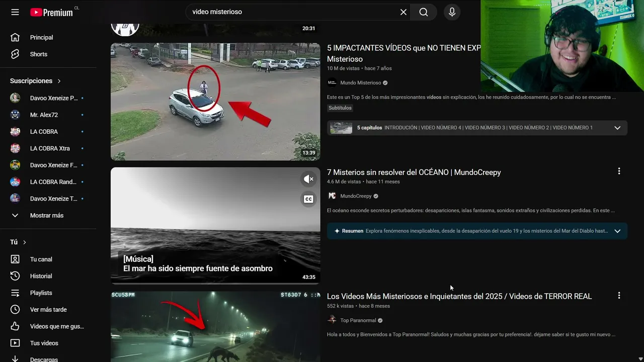
Task: Open the Tú section chevron
Action: click(25, 242)
